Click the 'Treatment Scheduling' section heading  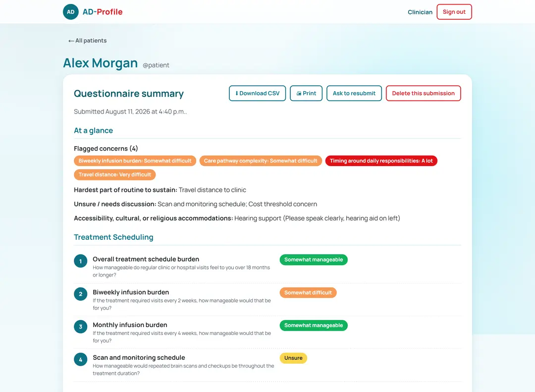coord(113,237)
